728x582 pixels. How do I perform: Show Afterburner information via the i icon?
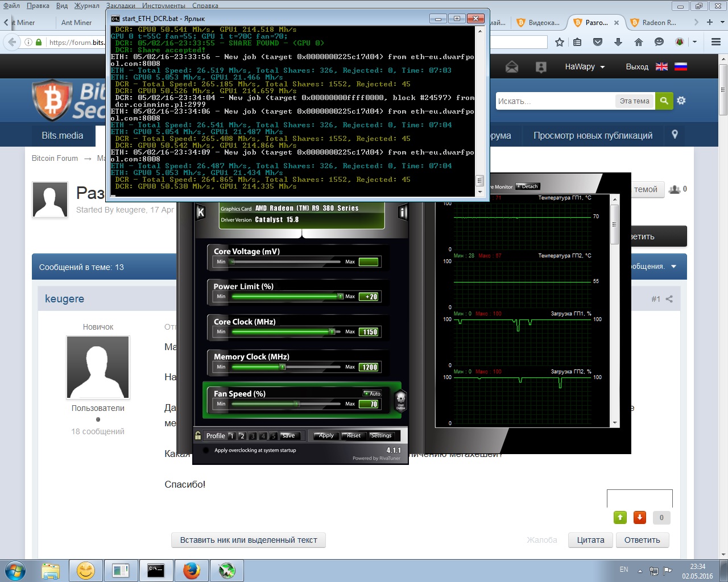pos(403,213)
